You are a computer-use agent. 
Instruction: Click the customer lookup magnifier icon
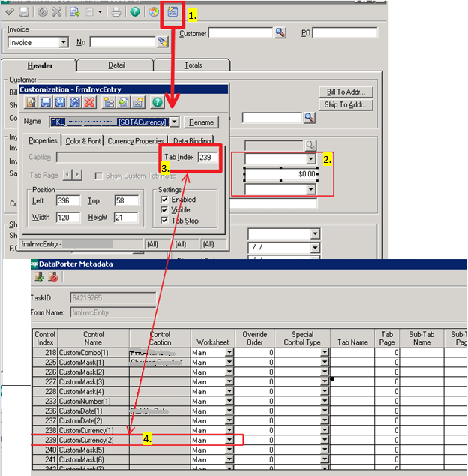point(280,32)
